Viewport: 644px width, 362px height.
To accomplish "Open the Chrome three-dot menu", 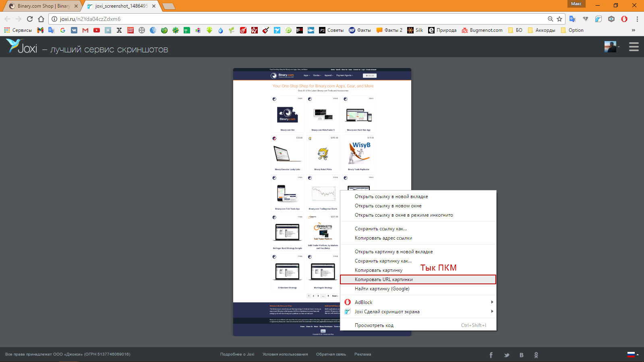I will pos(637,19).
